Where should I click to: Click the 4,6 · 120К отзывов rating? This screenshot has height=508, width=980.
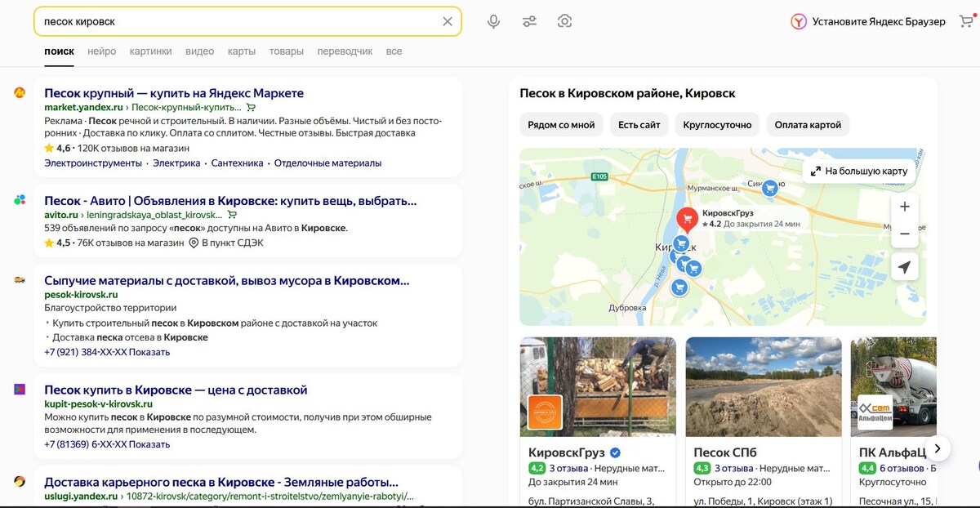coord(117,149)
